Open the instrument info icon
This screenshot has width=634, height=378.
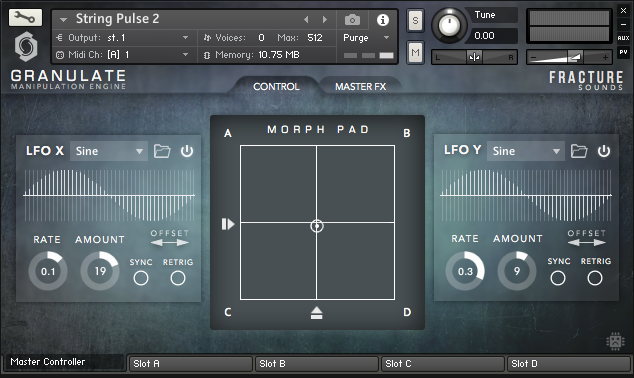(383, 19)
